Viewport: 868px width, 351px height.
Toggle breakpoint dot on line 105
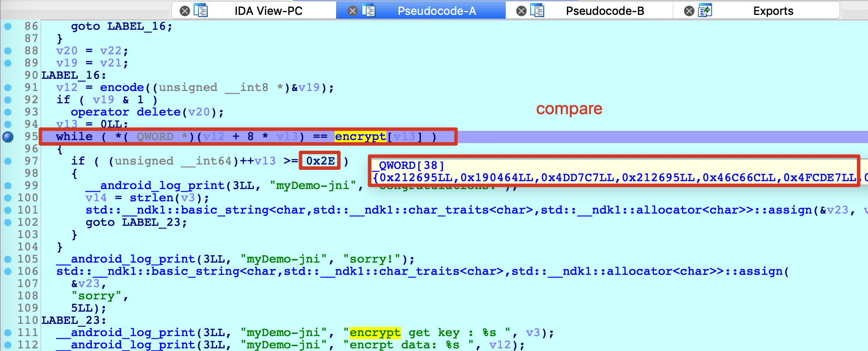[8, 259]
